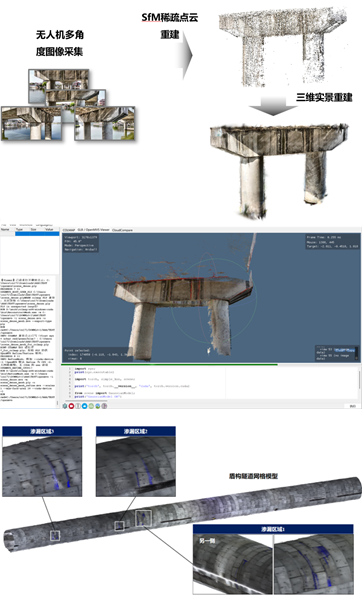Click the 三维实景重建 label

click(324, 98)
